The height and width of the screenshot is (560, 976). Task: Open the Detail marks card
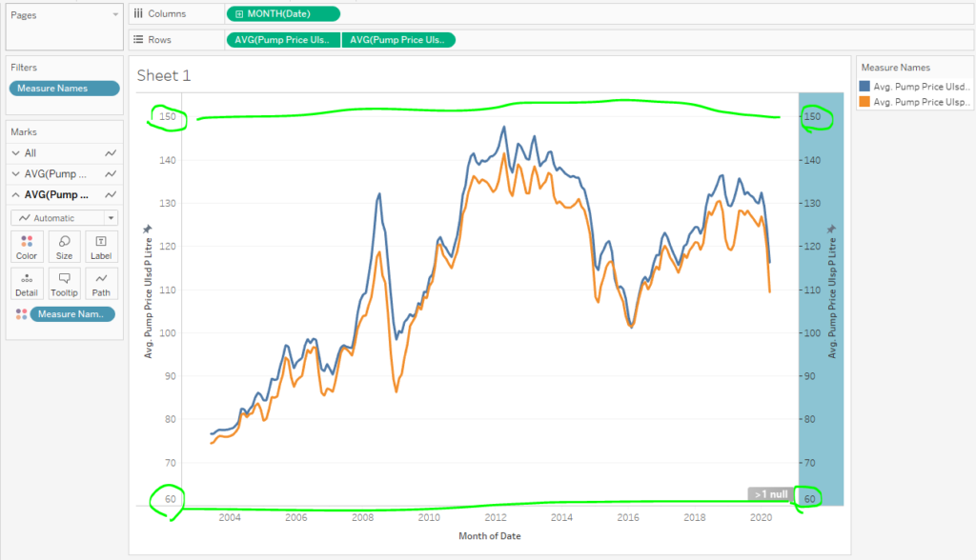27,284
